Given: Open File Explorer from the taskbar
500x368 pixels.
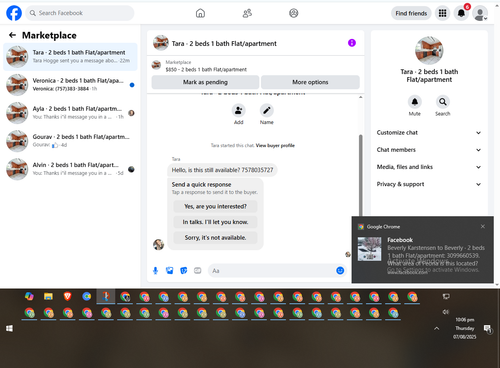Looking at the screenshot, I should point(48,296).
